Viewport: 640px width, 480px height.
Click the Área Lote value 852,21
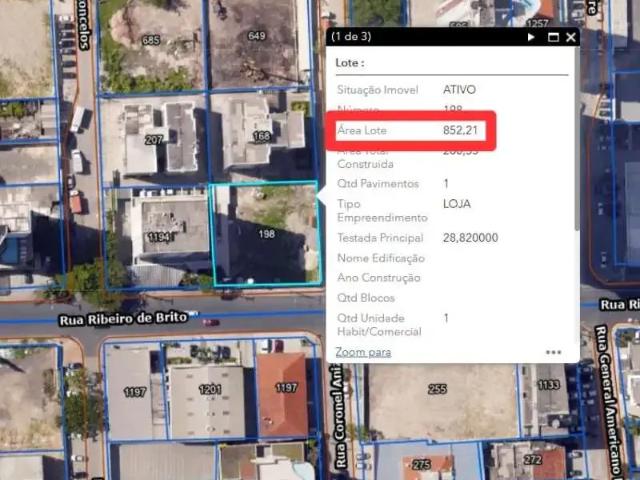[460, 130]
